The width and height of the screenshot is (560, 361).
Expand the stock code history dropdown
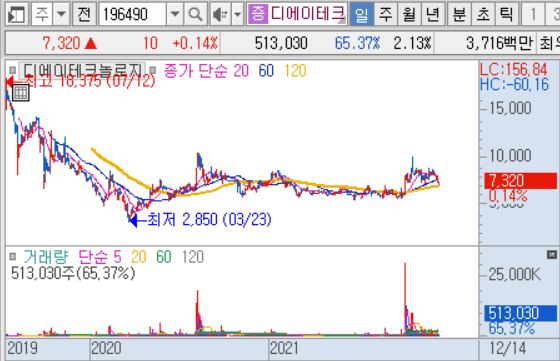tap(175, 15)
